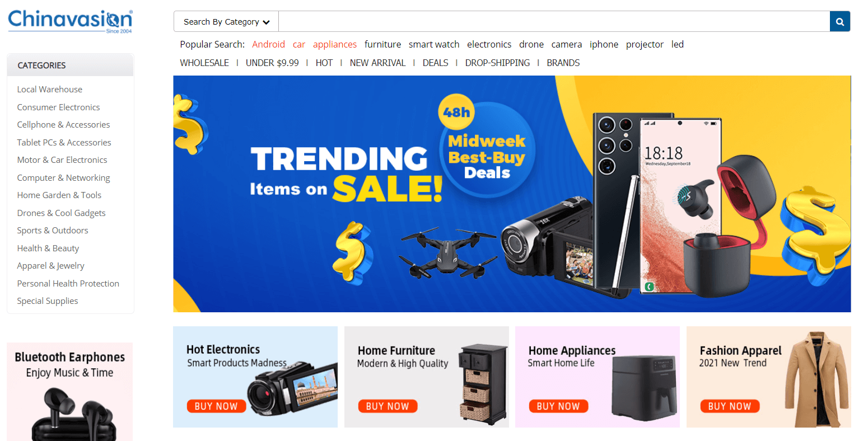Click BUY NOW on Home Appliances
The image size is (868, 441).
point(558,406)
